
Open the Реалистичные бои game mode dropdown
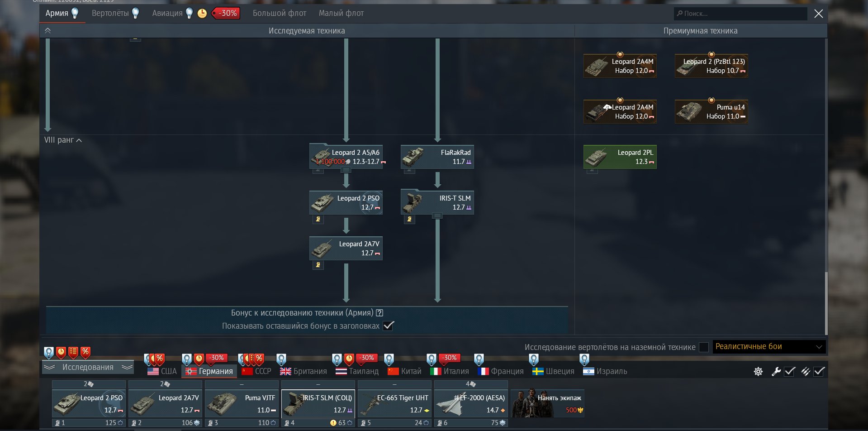point(769,347)
